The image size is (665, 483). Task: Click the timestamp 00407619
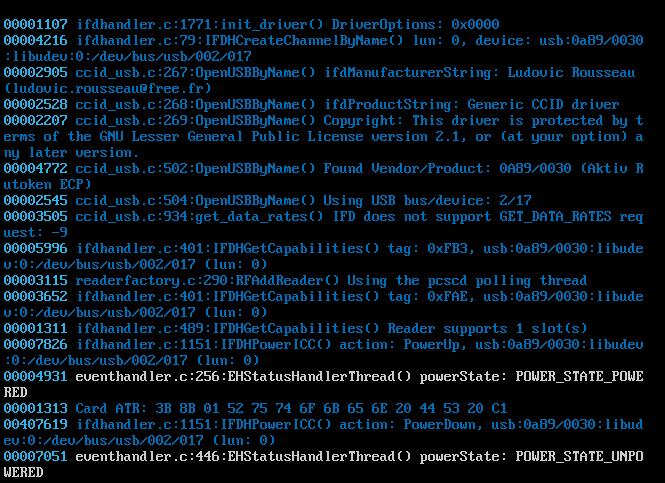tap(35, 424)
